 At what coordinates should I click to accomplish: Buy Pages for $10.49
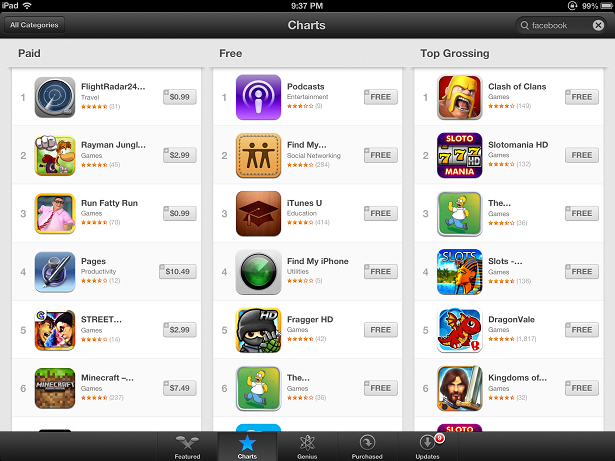tap(178, 271)
